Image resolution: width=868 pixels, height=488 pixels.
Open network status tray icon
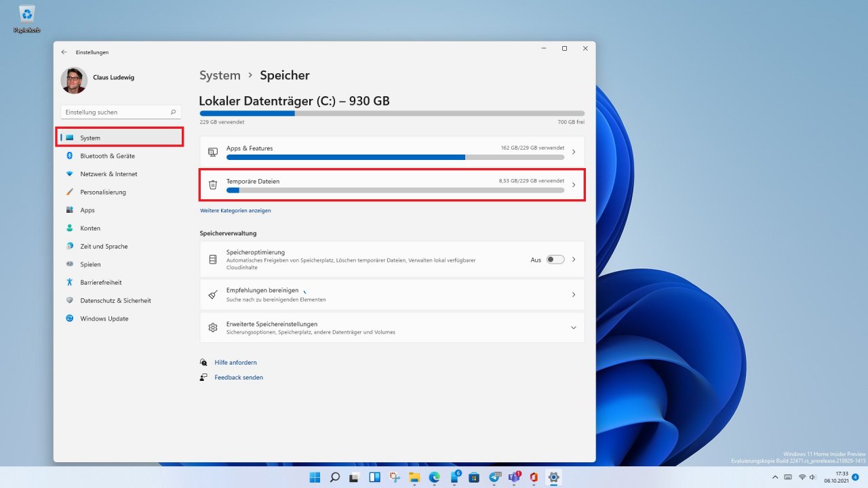pos(802,477)
